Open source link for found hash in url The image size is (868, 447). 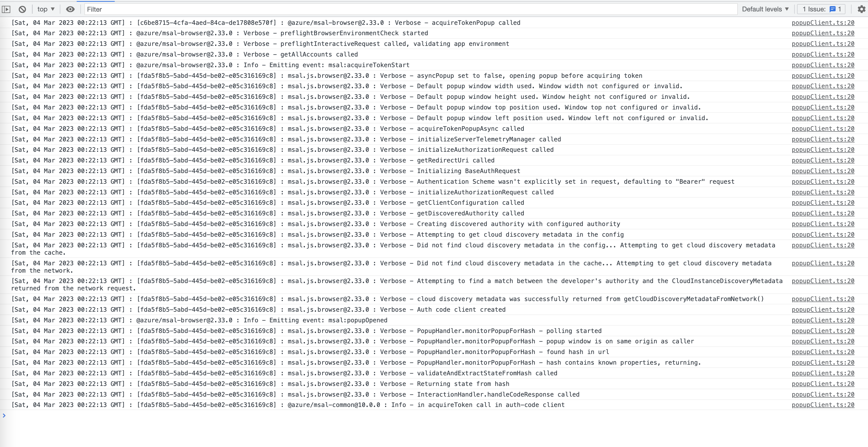click(x=823, y=352)
